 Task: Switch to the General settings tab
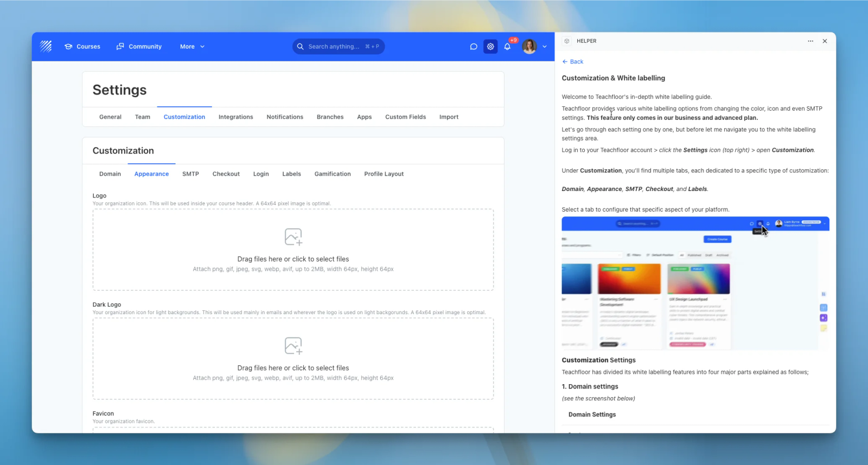(110, 117)
